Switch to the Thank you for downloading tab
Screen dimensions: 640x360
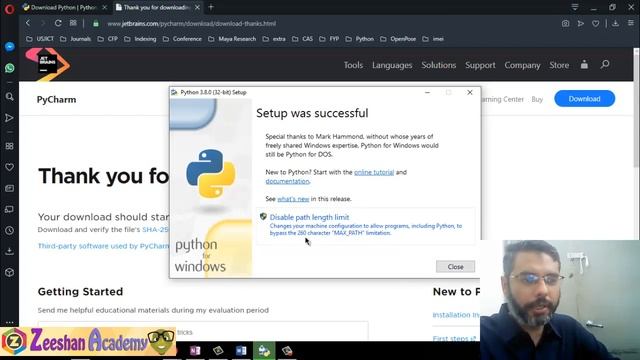157,7
